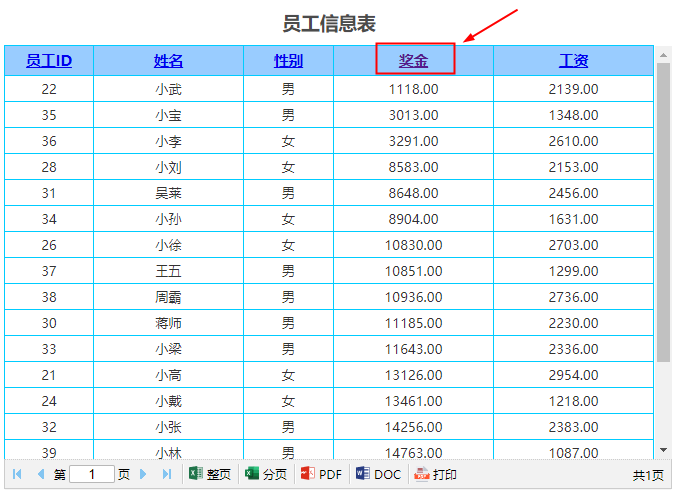Jump to the last page icon
This screenshot has height=493, width=677.
167,474
